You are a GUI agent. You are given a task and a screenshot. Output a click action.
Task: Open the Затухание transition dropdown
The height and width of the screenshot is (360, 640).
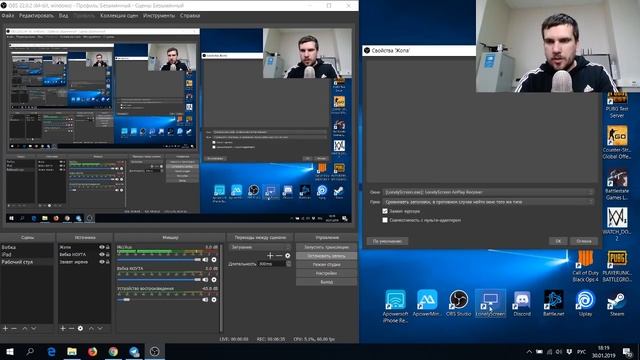(x=260, y=247)
